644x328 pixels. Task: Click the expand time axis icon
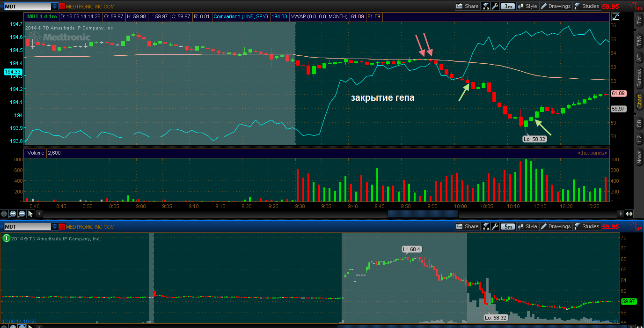pos(629,214)
